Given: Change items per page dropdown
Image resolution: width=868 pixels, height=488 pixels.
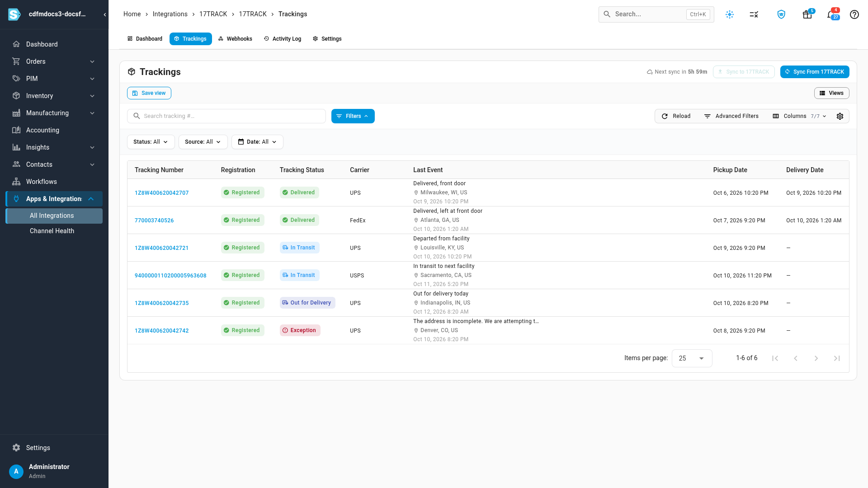Looking at the screenshot, I should tap(692, 358).
